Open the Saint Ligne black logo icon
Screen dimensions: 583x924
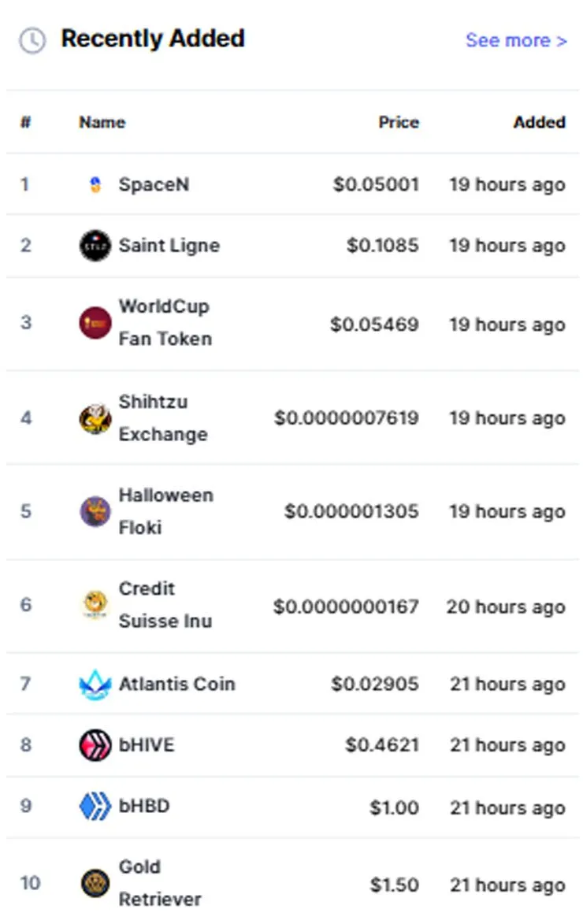click(95, 246)
